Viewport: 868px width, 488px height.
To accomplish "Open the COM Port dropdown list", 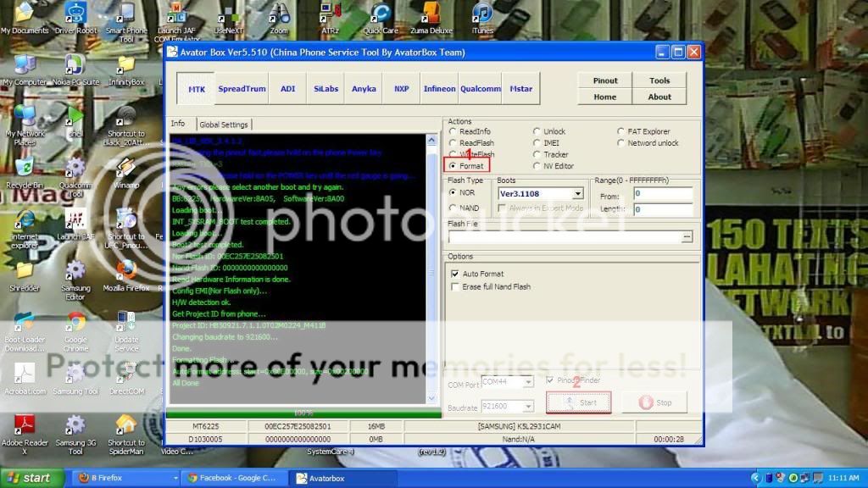I will point(528,383).
